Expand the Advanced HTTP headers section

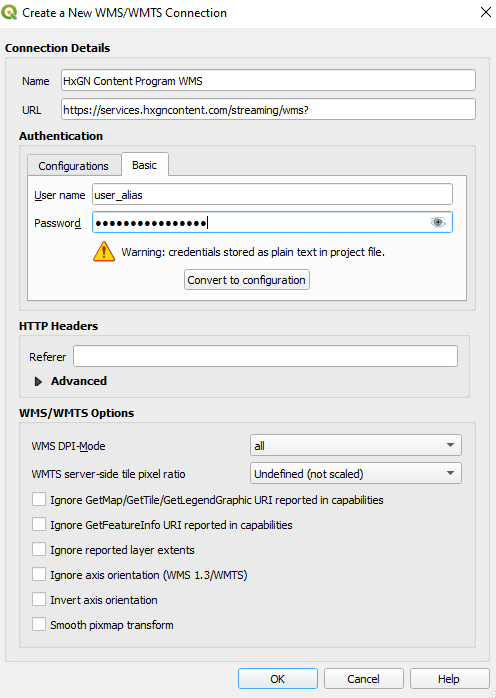39,381
